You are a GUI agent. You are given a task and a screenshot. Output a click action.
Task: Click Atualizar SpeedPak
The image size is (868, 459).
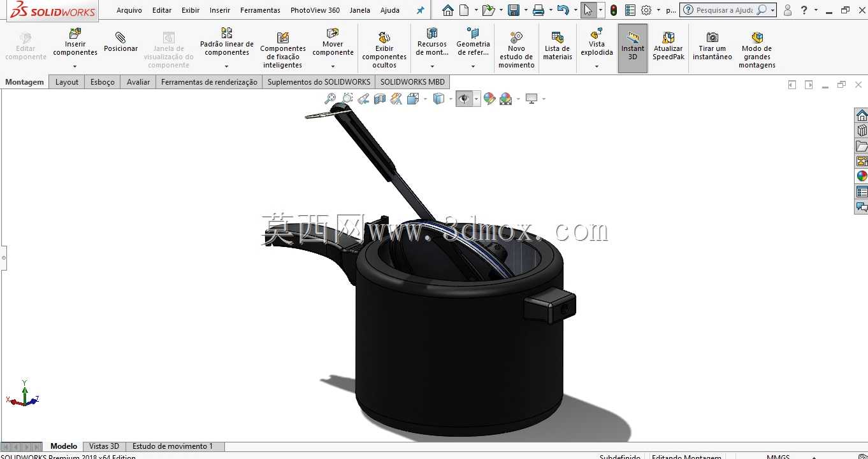tap(668, 46)
